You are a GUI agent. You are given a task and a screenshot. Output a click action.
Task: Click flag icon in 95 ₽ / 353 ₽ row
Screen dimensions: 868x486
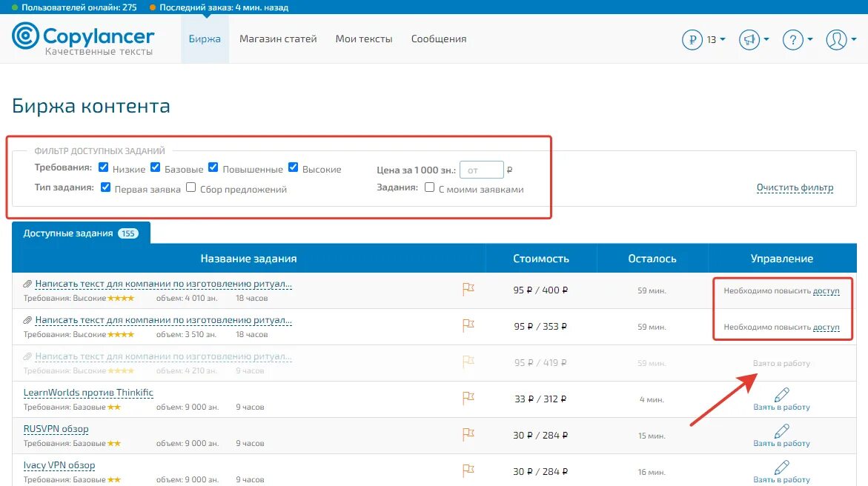click(x=468, y=325)
